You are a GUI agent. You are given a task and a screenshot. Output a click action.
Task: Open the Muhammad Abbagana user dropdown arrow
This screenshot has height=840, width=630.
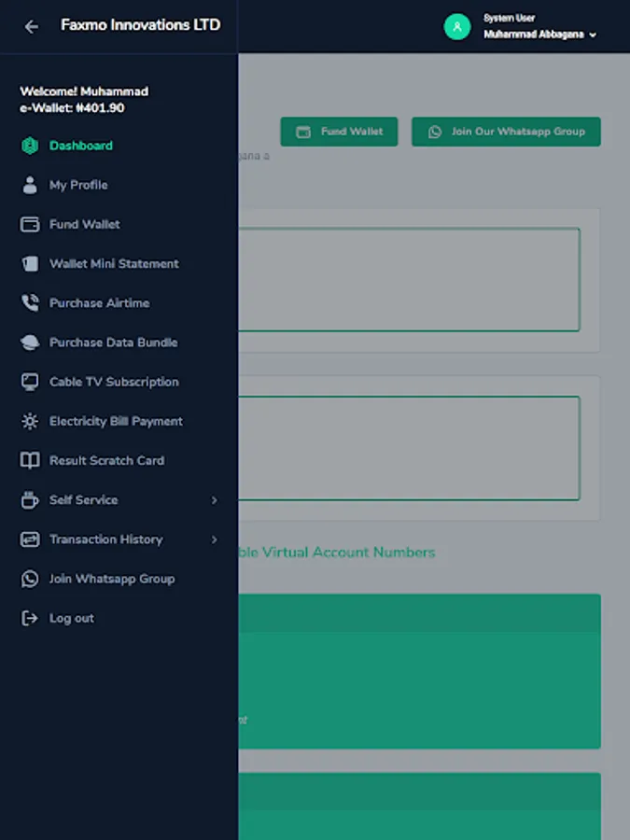[593, 35]
